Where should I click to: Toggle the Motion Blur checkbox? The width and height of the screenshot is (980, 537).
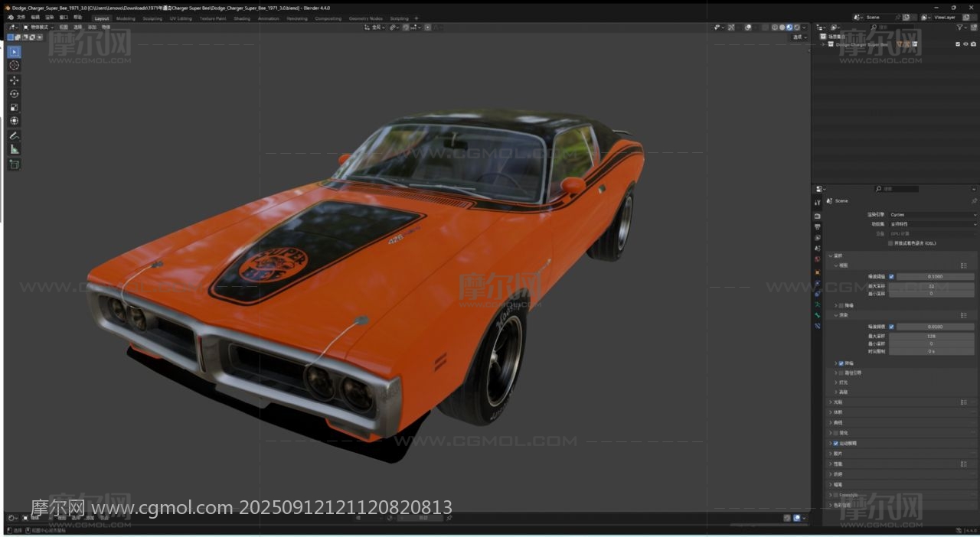[x=835, y=443]
